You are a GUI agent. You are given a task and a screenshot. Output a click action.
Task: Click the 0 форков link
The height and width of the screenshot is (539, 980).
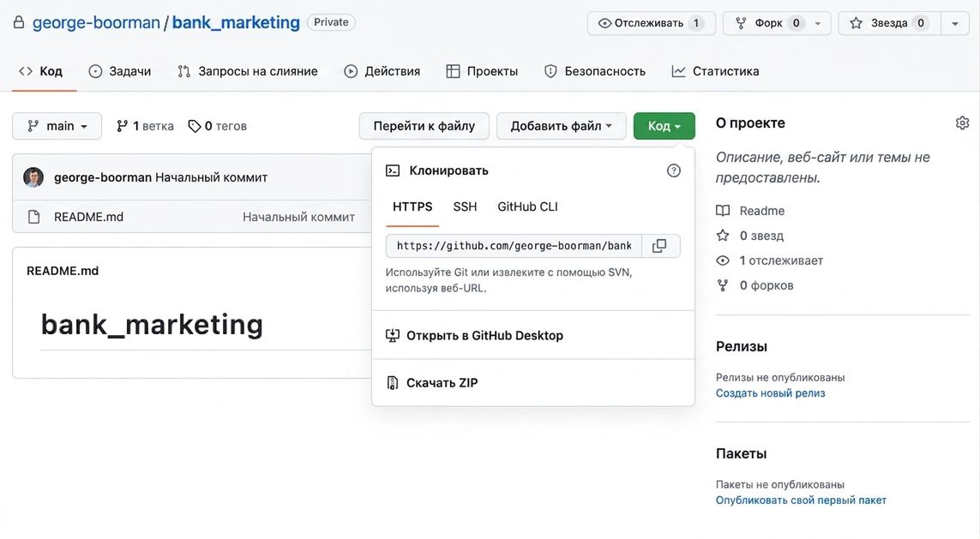[767, 285]
